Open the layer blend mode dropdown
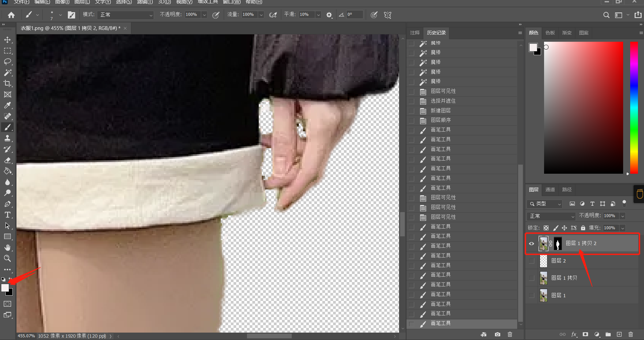Screen dimensions: 644x340 coord(551,216)
